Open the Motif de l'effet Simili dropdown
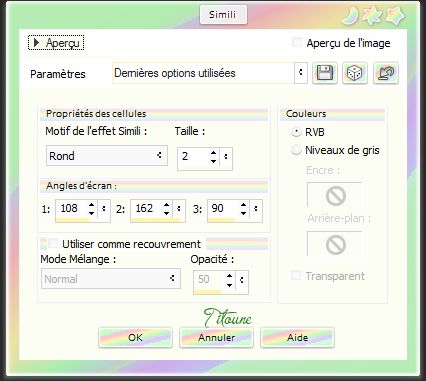The image size is (426, 381). 107,156
